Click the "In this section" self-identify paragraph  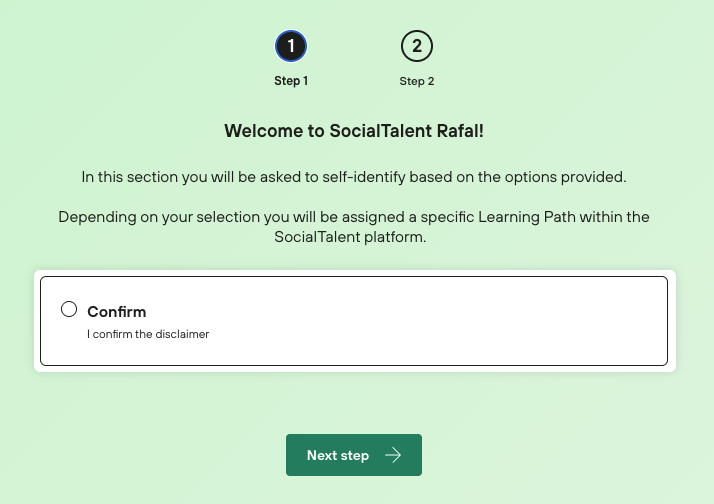coord(354,177)
